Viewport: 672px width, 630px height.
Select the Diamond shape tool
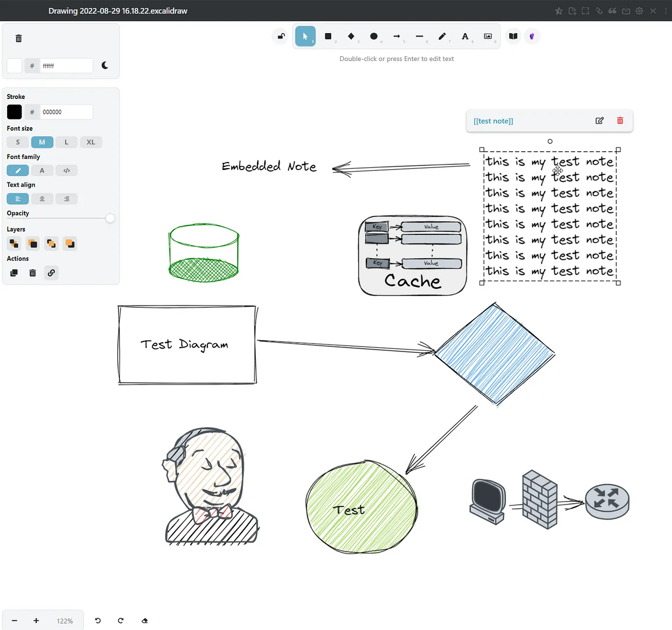pyautogui.click(x=351, y=36)
